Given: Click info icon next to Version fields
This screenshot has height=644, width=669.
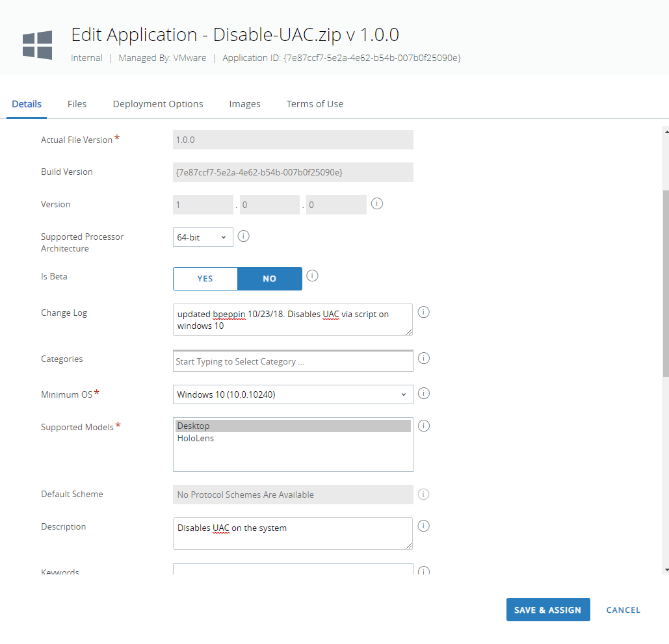Looking at the screenshot, I should point(377,204).
